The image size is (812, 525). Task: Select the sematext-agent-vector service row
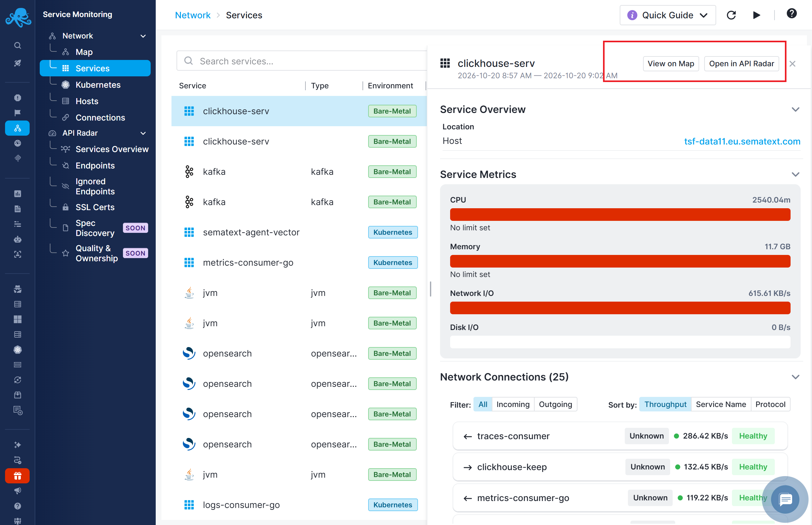299,232
